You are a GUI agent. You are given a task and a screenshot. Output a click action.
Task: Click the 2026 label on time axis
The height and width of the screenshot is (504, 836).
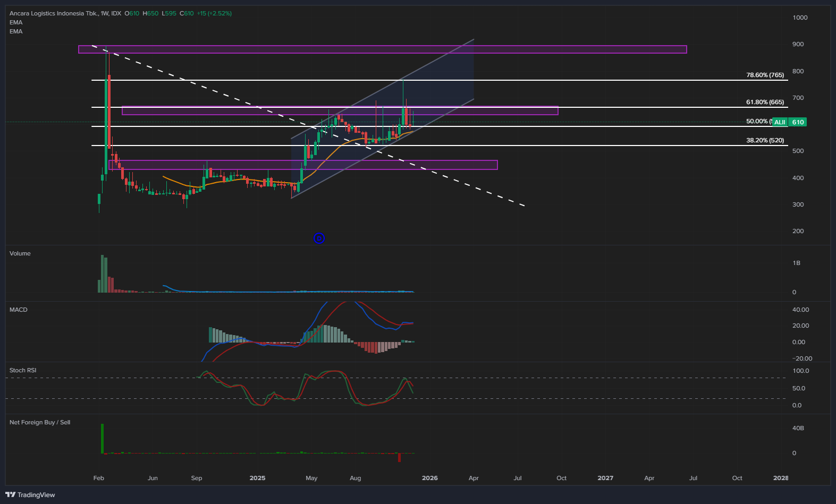[430, 478]
